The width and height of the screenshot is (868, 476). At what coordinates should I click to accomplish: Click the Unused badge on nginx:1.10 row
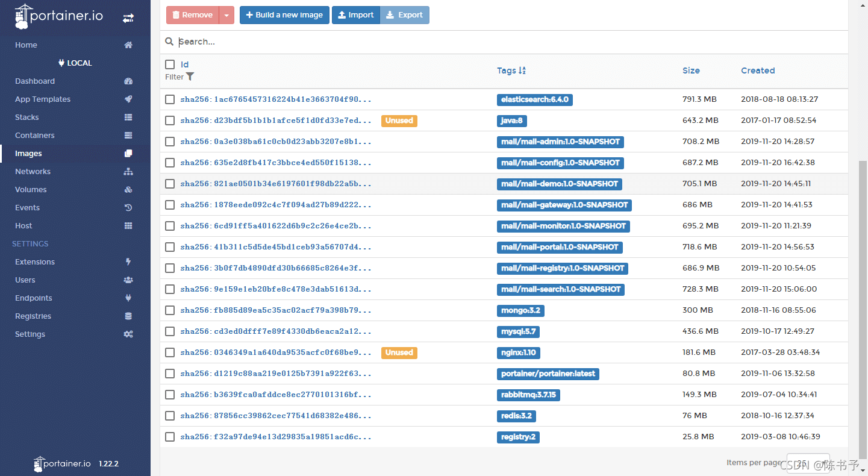[399, 352]
